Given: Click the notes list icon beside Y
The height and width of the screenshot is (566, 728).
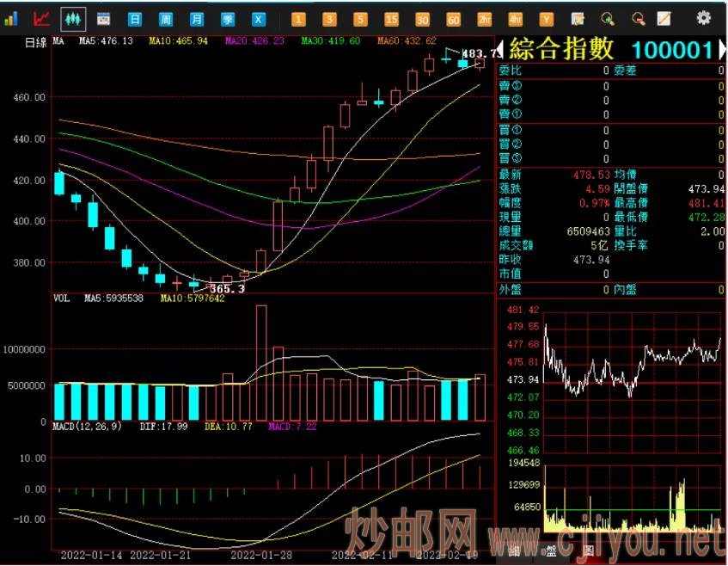Looking at the screenshot, I should pos(578,18).
